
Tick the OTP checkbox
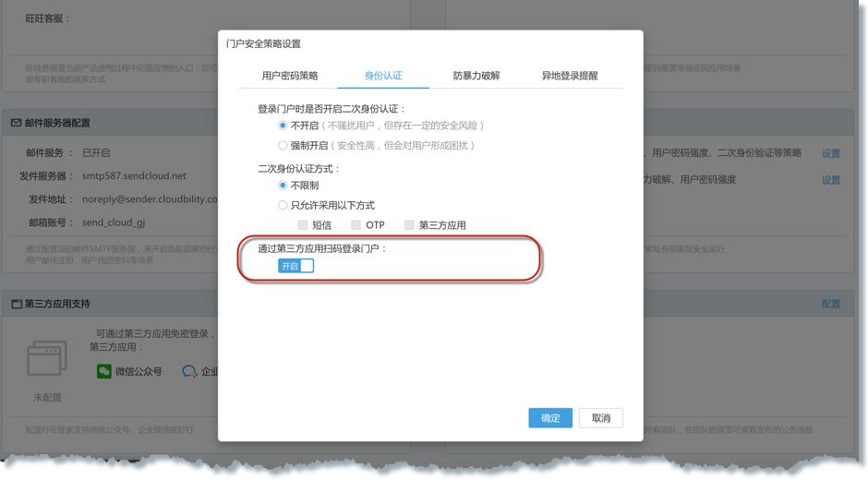coord(356,225)
